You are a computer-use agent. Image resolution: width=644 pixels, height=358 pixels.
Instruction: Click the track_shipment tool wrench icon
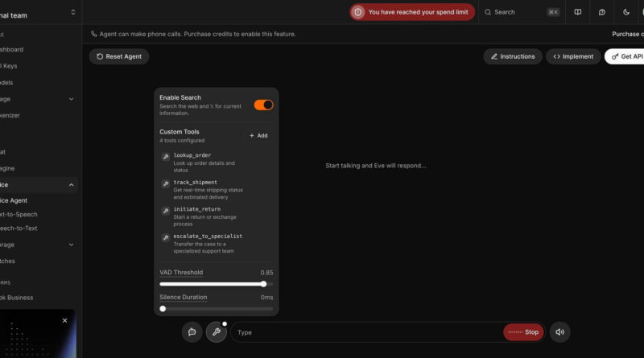[166, 183]
